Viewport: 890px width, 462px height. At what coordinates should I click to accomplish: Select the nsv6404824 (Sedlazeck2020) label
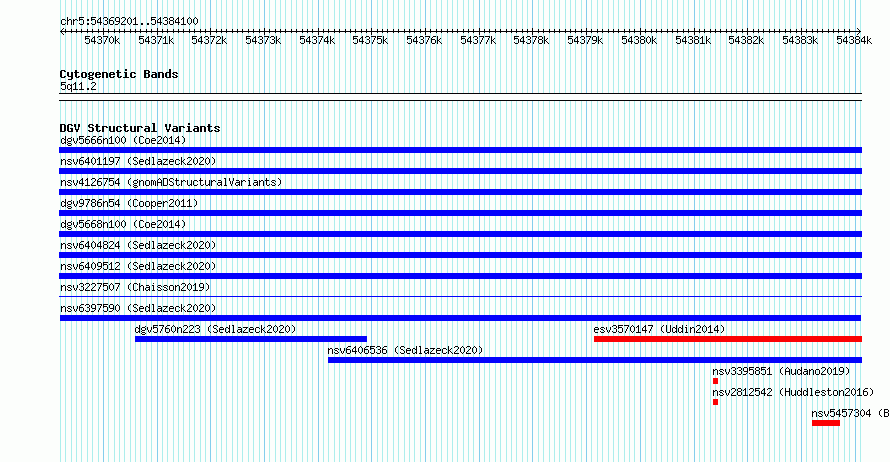point(138,245)
